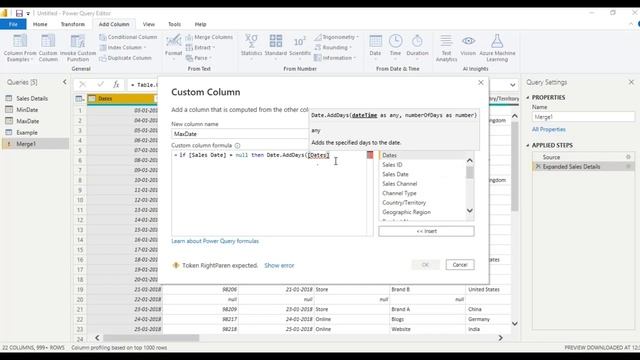Switch to the View tab
The width and height of the screenshot is (640, 360).
tap(149, 24)
